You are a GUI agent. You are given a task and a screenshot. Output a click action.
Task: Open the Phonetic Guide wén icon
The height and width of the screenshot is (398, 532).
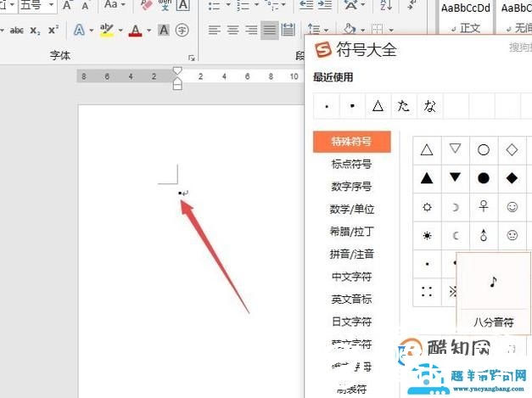[x=165, y=5]
